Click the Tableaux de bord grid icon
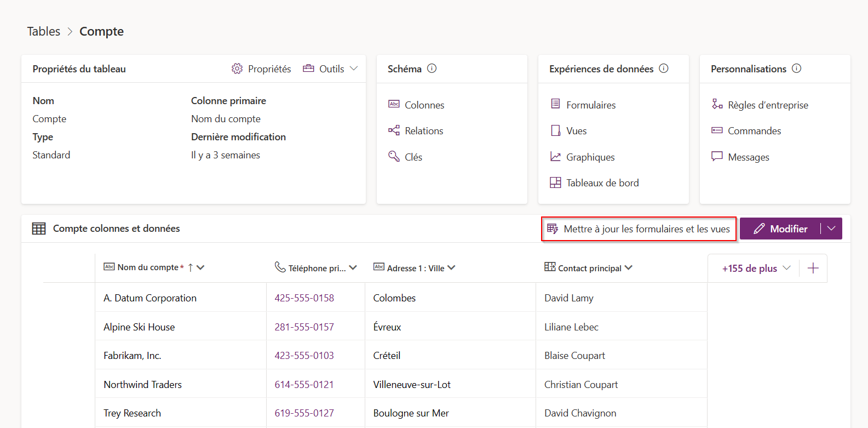This screenshot has height=428, width=868. coord(555,182)
